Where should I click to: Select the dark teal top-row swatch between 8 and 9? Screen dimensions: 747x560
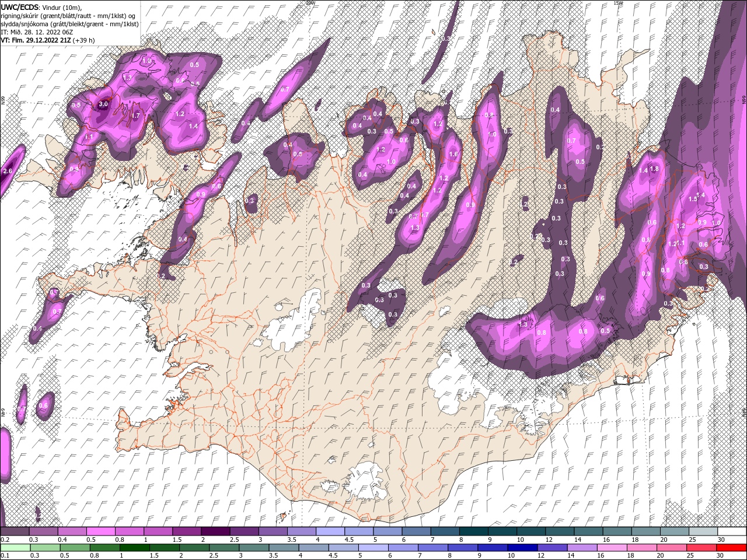(x=473, y=531)
